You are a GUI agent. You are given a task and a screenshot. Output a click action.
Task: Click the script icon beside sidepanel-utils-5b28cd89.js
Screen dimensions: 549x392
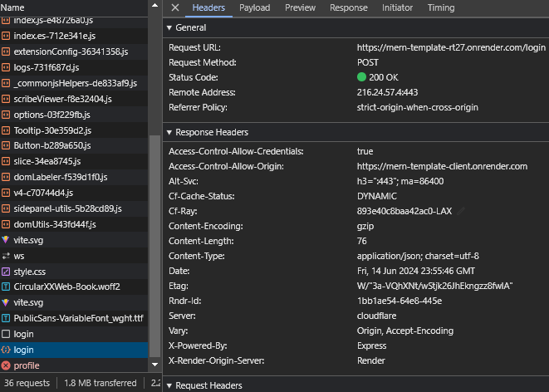(x=6, y=208)
